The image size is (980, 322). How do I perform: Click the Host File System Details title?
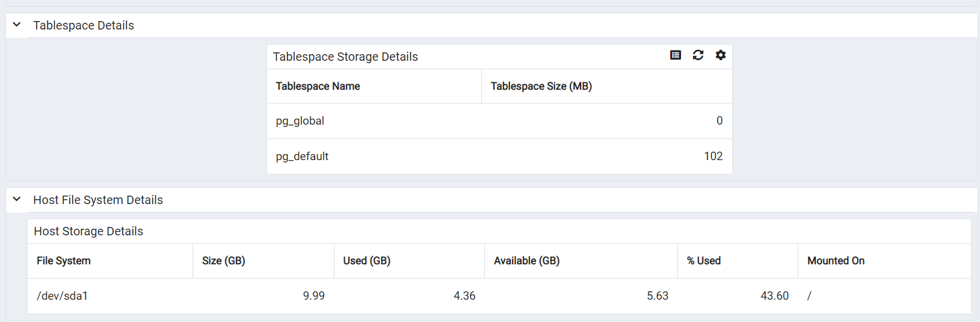pyautogui.click(x=98, y=200)
